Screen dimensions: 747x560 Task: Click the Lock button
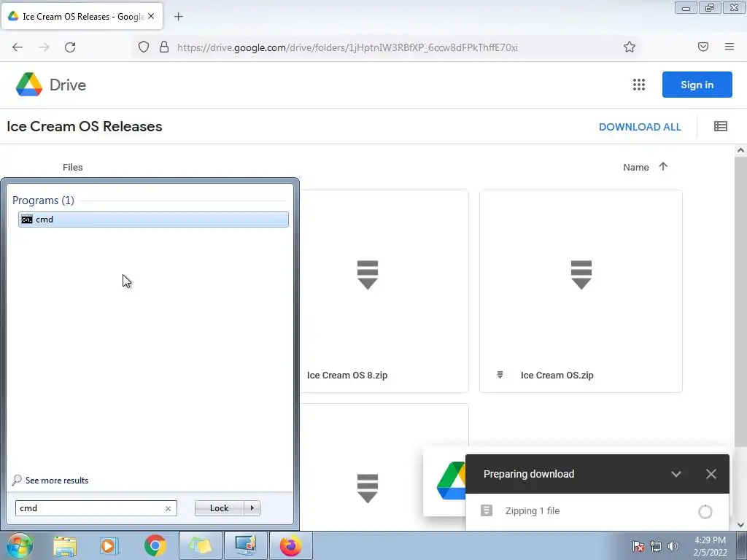coord(219,508)
